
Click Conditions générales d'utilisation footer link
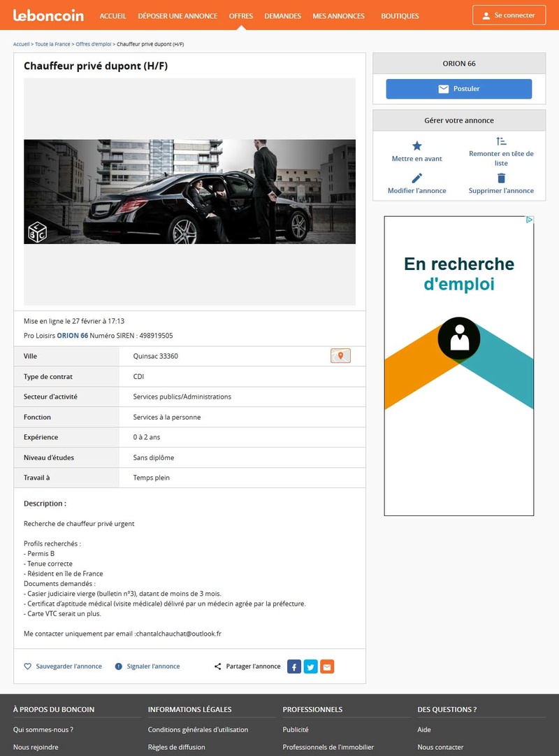tap(198, 729)
